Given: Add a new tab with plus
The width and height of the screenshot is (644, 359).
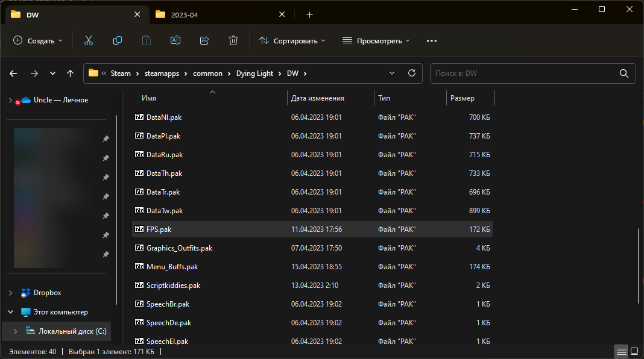Looking at the screenshot, I should pyautogui.click(x=310, y=15).
